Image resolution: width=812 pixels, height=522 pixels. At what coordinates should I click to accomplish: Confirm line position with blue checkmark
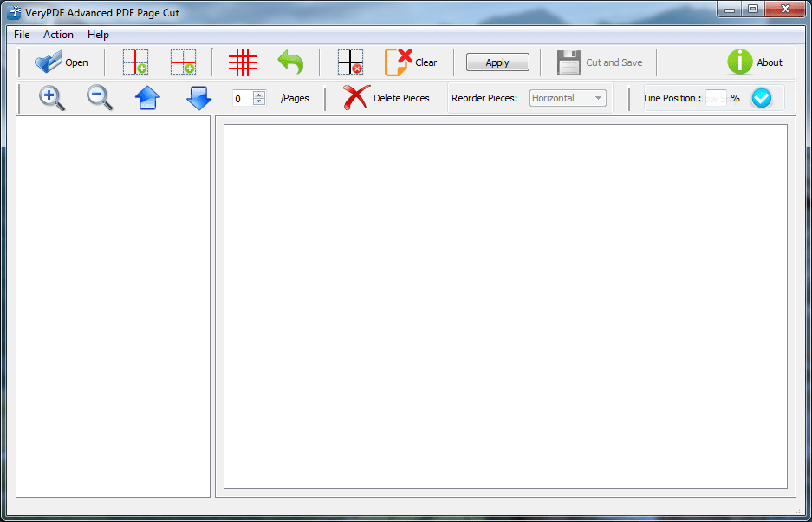coord(761,98)
